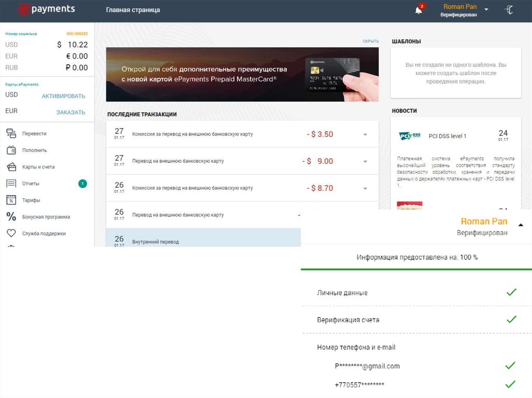Open the Главная страница header tab
The image size is (532, 398).
133,10
